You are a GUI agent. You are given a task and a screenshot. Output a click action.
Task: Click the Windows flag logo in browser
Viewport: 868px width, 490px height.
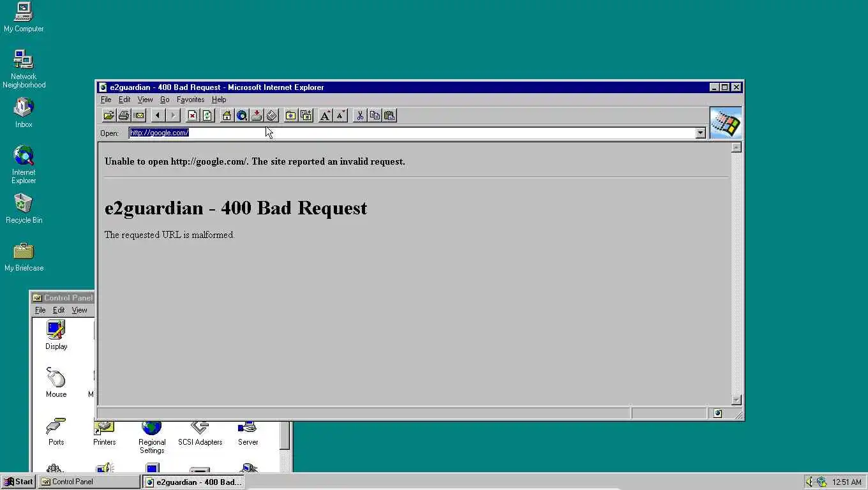(726, 122)
